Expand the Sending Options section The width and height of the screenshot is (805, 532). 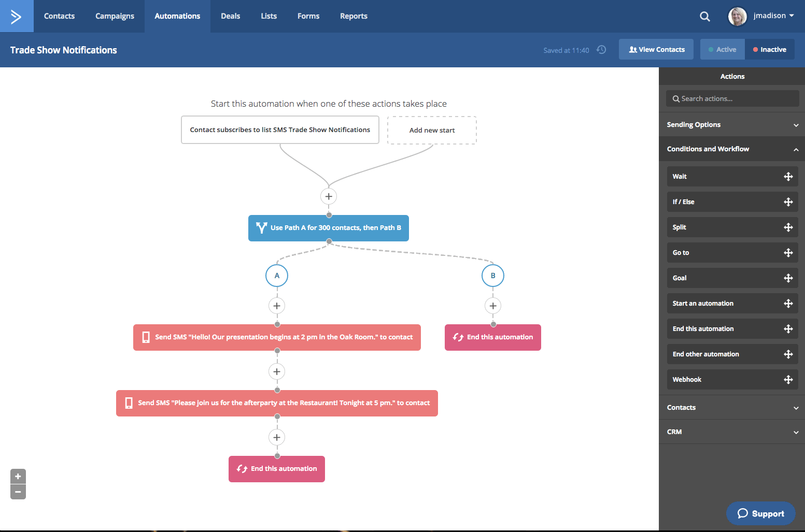tap(732, 125)
